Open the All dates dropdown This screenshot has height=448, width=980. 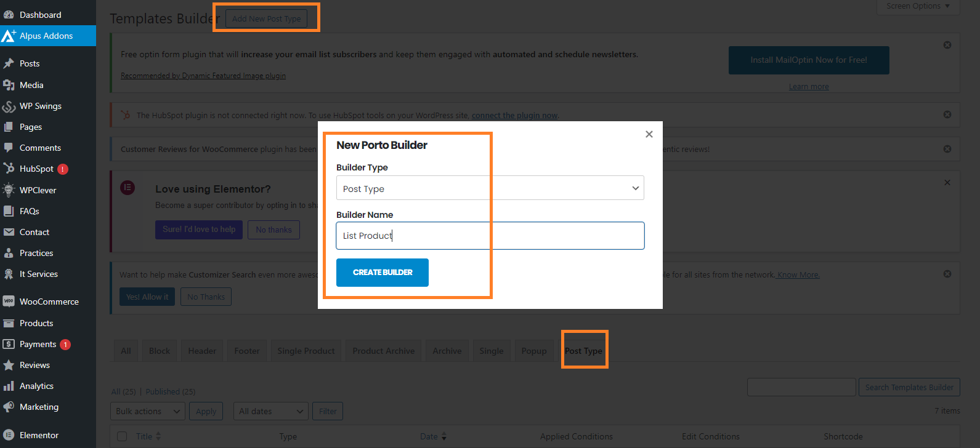pos(270,411)
